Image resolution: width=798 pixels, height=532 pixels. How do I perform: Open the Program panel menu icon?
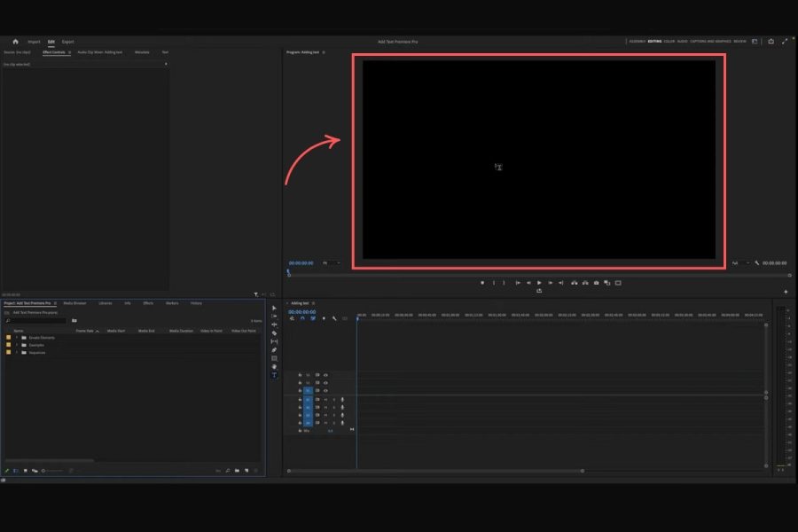pyautogui.click(x=324, y=52)
